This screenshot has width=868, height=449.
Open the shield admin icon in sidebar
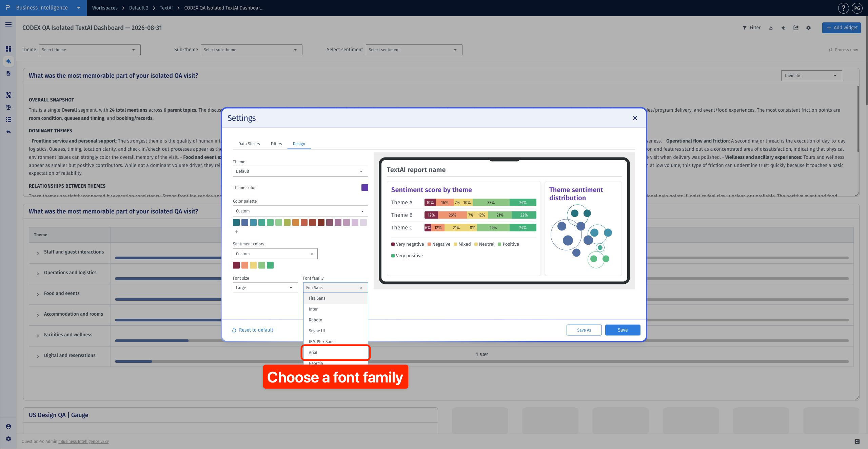coord(8,427)
